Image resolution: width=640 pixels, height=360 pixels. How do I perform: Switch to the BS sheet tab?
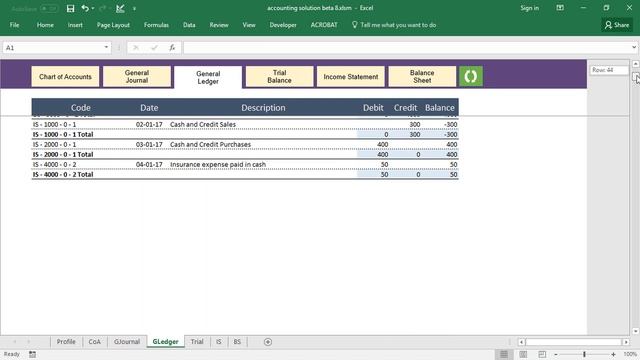coord(237,342)
